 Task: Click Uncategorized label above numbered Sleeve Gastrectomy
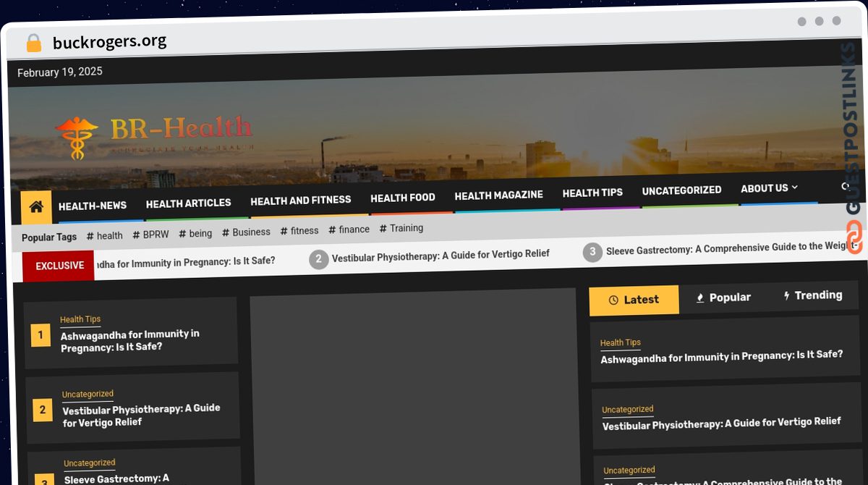click(x=90, y=463)
